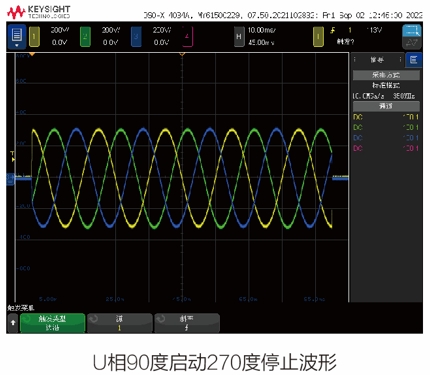
Task: Click the trigger level voltage readout
Action: pos(374,30)
